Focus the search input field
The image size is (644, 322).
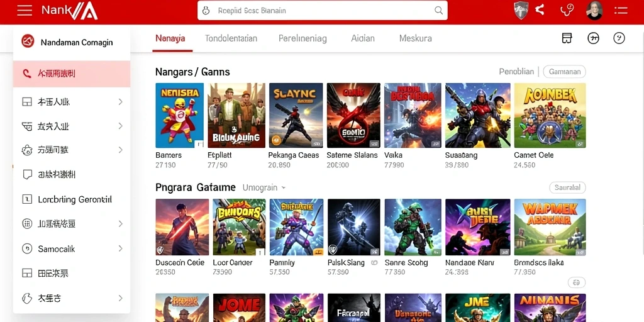click(x=322, y=11)
